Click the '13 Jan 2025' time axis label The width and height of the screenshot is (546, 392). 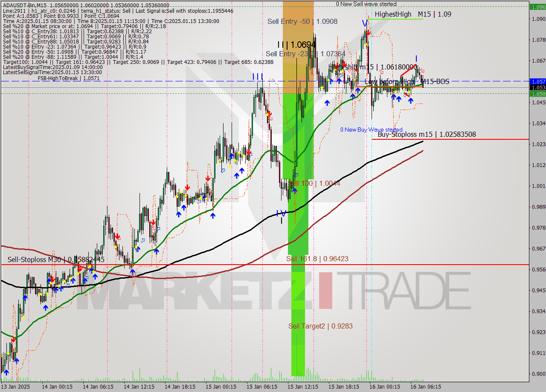[16, 387]
